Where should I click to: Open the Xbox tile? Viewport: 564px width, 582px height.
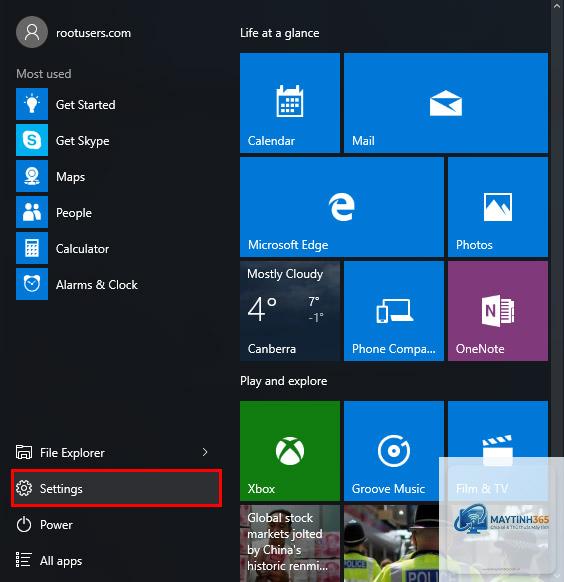pos(290,451)
